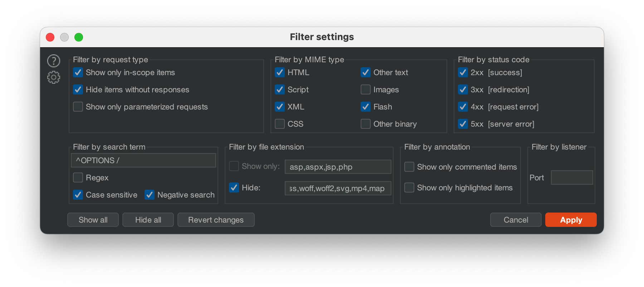Enable Show only highlighted items
644x287 pixels.
[x=409, y=188]
